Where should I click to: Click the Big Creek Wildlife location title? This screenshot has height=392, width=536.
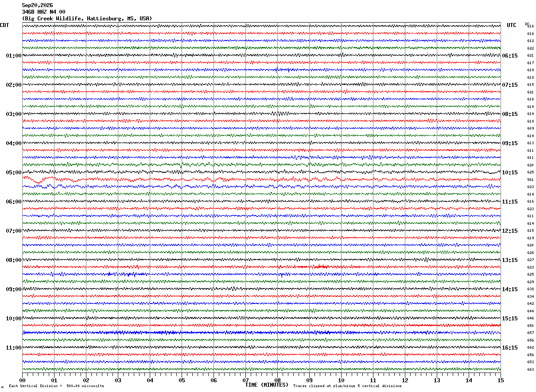click(87, 19)
